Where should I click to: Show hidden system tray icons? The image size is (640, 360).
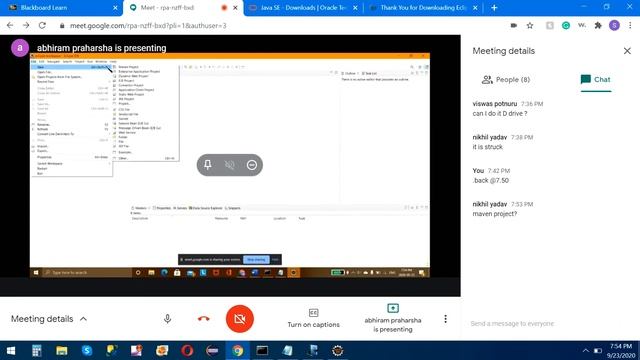pyautogui.click(x=585, y=351)
